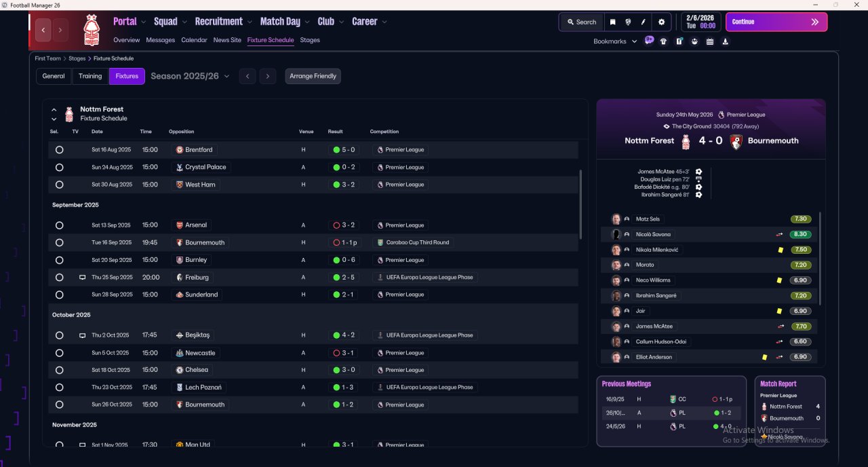Viewport: 868px width, 467px height.
Task: Click the player ratings list scrollbar
Action: 821,258
